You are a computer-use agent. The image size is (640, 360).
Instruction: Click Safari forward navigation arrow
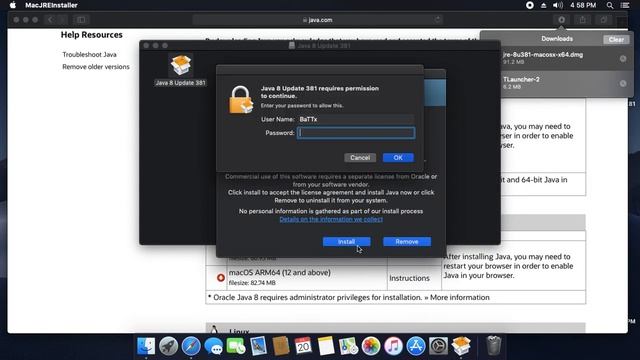[x=62, y=20]
